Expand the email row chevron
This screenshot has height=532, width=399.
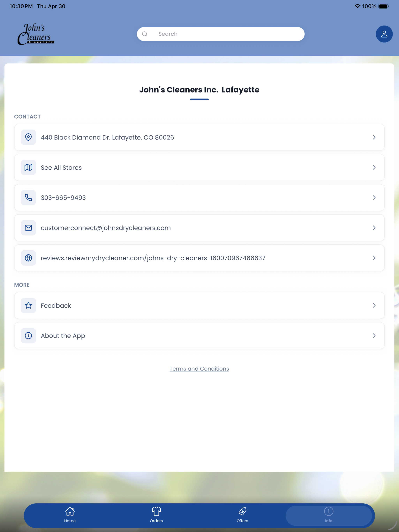[374, 228]
